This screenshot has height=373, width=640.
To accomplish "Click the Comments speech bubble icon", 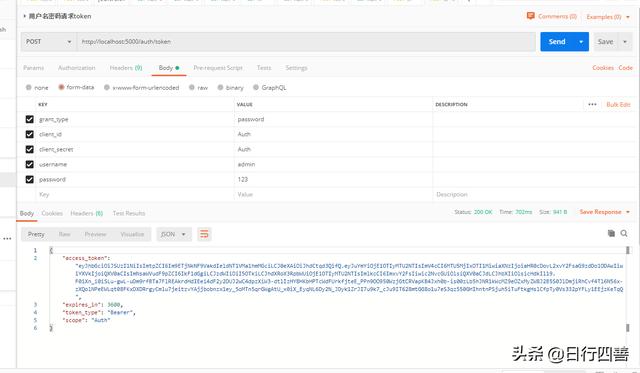I will [531, 16].
